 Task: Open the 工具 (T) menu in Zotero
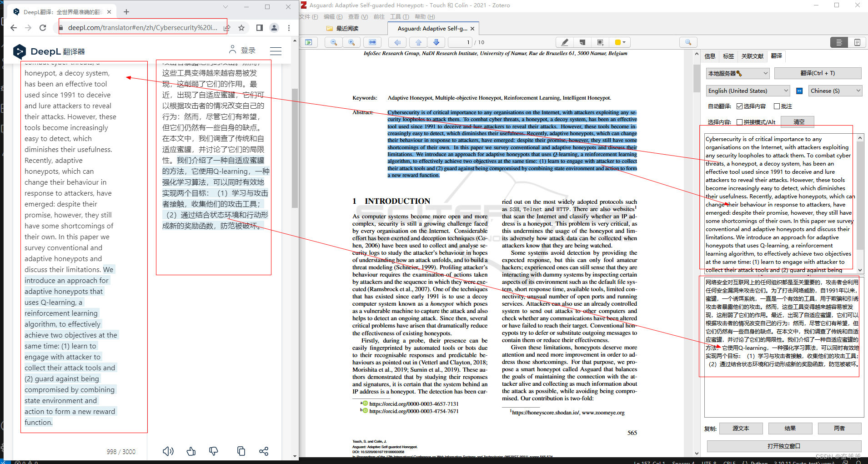(400, 17)
